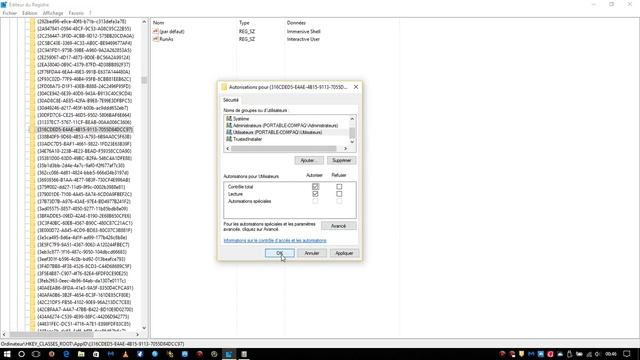640x360 pixels.
Task: Open File Explorer from the taskbar
Action: (x=81, y=354)
